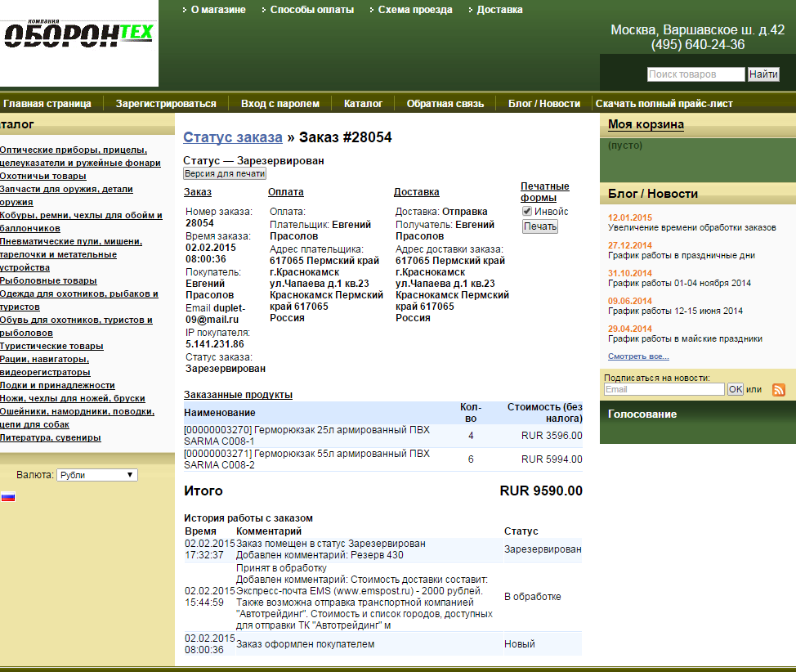Click cost value RUR 3596.00
Viewport: 796px width, 672px height.
[552, 436]
